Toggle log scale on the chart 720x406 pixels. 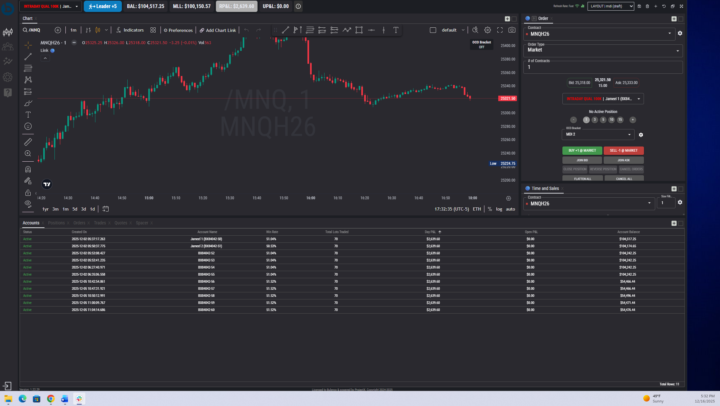pos(499,209)
